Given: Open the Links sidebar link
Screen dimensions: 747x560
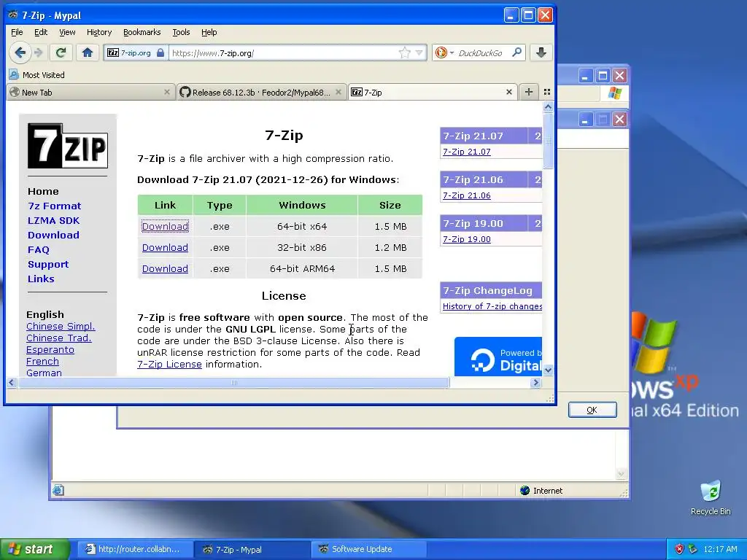Looking at the screenshot, I should click(x=41, y=279).
